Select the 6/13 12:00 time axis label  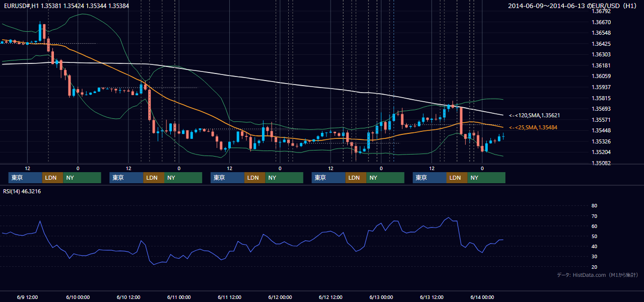[431, 297]
